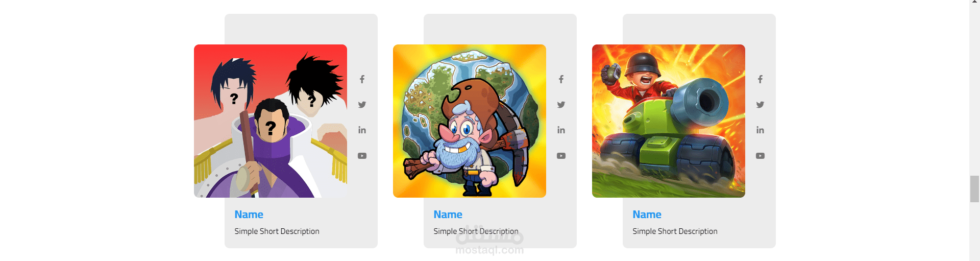Screen dimensions: 980x261
Task: Open LinkedIn icon on the tank soldier card
Action: click(760, 130)
